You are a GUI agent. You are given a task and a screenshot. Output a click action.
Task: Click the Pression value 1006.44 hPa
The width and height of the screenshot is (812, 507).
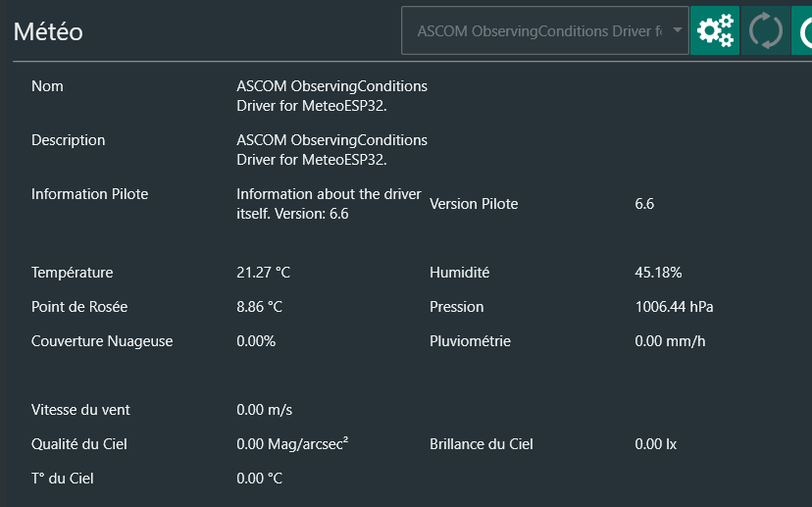pyautogui.click(x=674, y=307)
